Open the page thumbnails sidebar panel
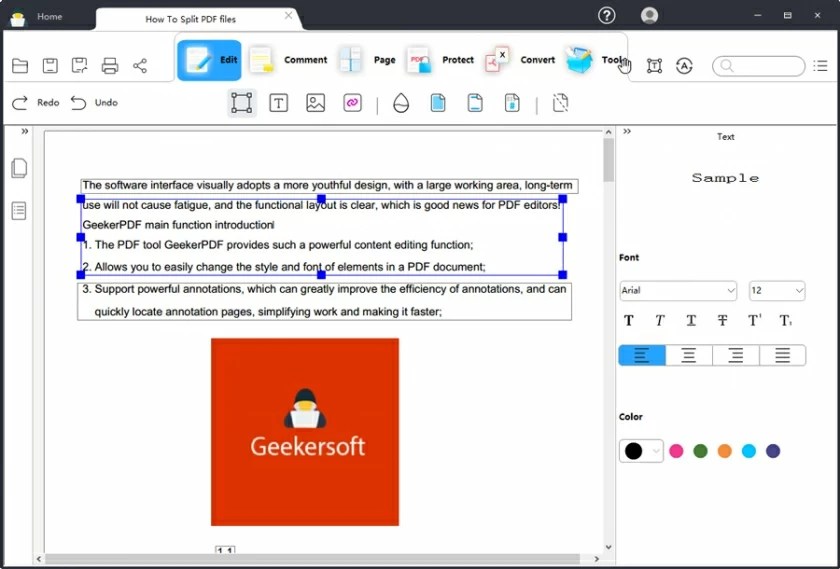The width and height of the screenshot is (840, 569). click(19, 168)
